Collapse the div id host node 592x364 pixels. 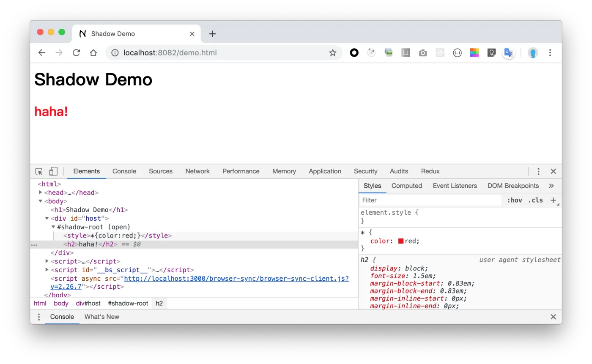47,219
